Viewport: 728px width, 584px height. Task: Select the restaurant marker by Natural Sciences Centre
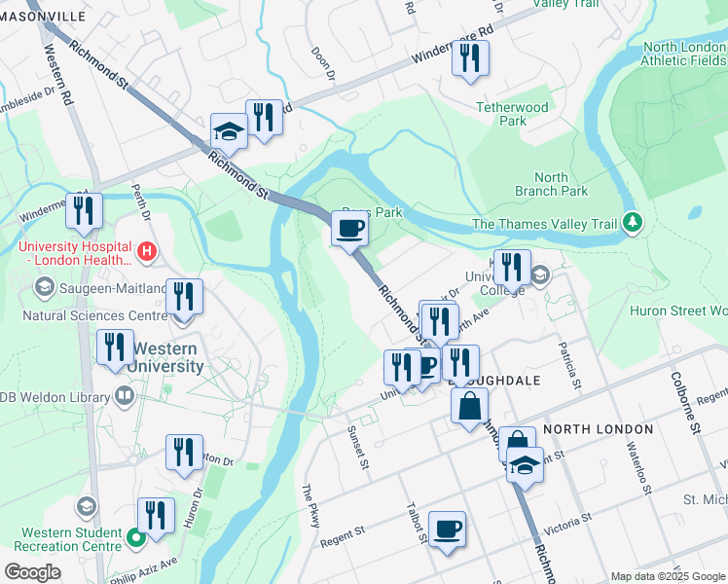[184, 299]
